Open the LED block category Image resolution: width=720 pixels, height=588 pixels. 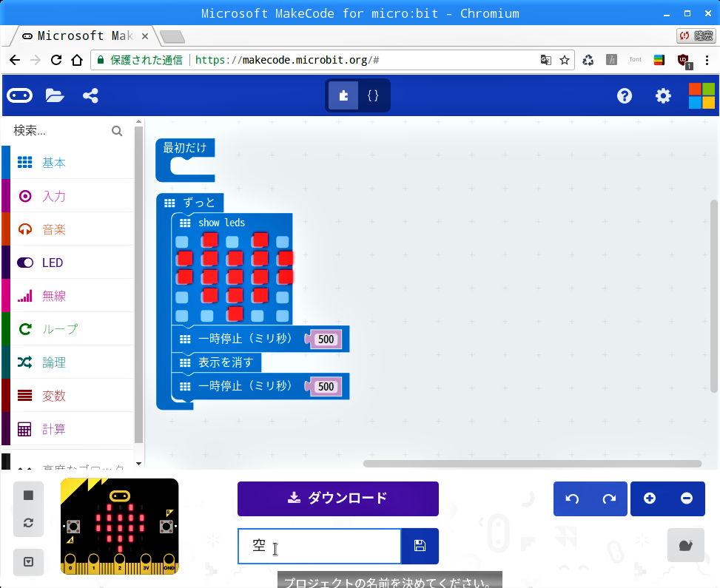coord(68,263)
